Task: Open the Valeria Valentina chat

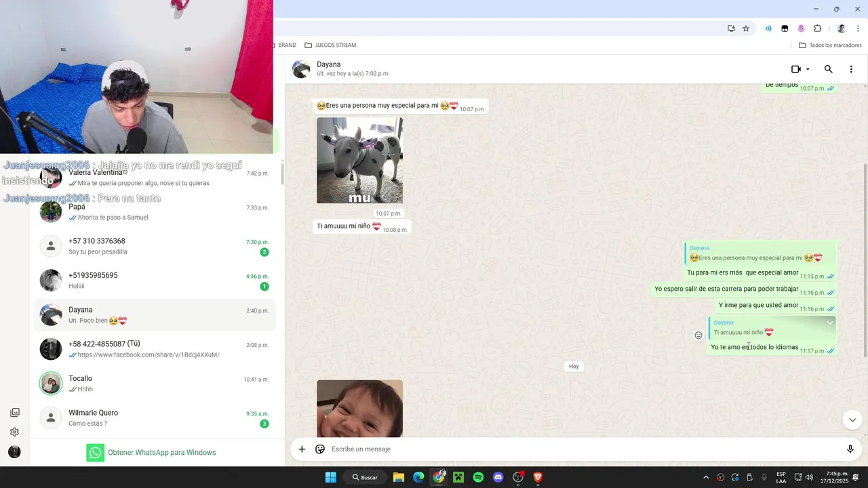Action: (x=155, y=178)
